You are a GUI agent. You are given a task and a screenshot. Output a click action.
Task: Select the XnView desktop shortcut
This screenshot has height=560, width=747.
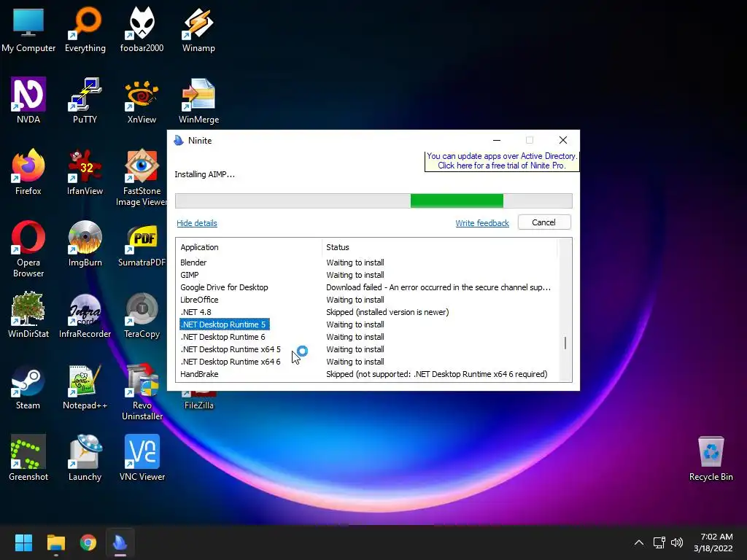click(142, 101)
